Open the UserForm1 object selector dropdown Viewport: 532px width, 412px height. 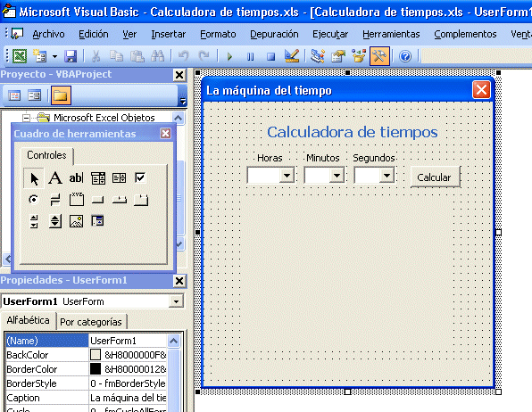(x=176, y=301)
